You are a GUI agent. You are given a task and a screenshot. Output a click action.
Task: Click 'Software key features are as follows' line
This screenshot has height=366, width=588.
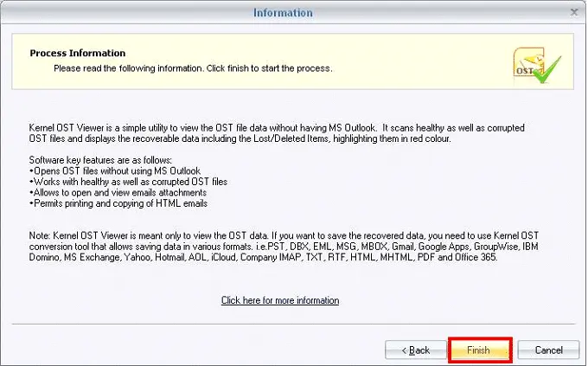click(100, 160)
